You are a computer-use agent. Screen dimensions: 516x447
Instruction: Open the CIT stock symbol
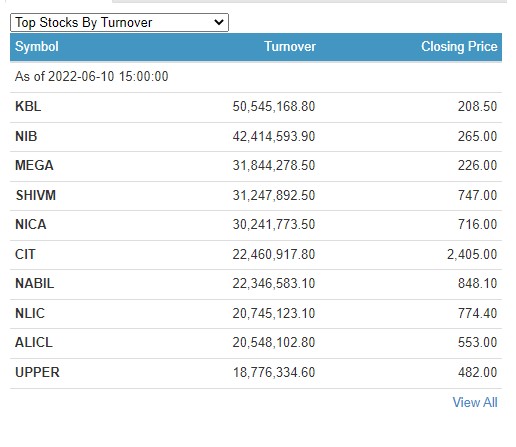click(25, 255)
